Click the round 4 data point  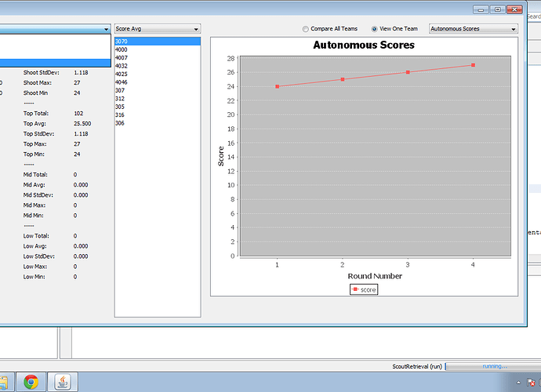pos(473,65)
